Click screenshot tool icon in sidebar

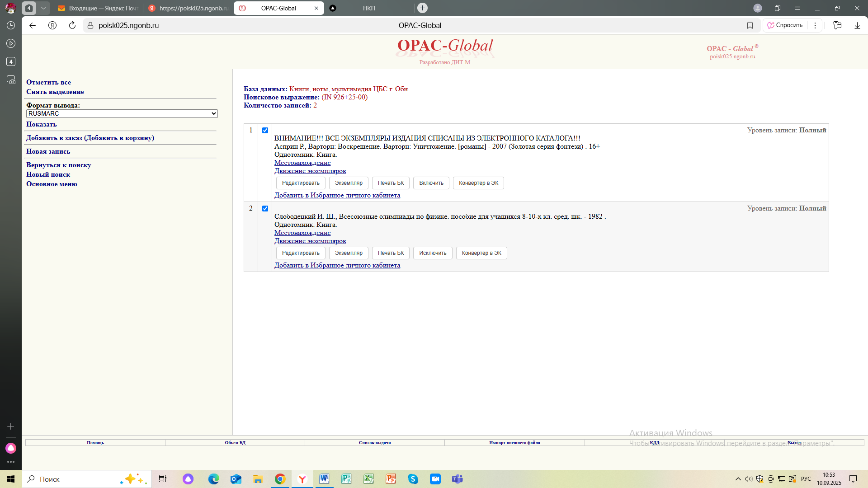(x=11, y=80)
